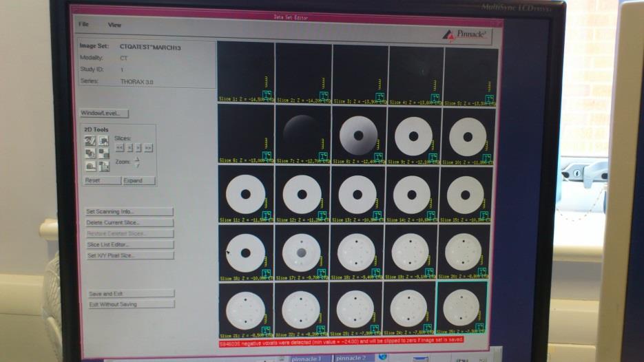Click the blue globe icon in taskbar

[382, 357]
